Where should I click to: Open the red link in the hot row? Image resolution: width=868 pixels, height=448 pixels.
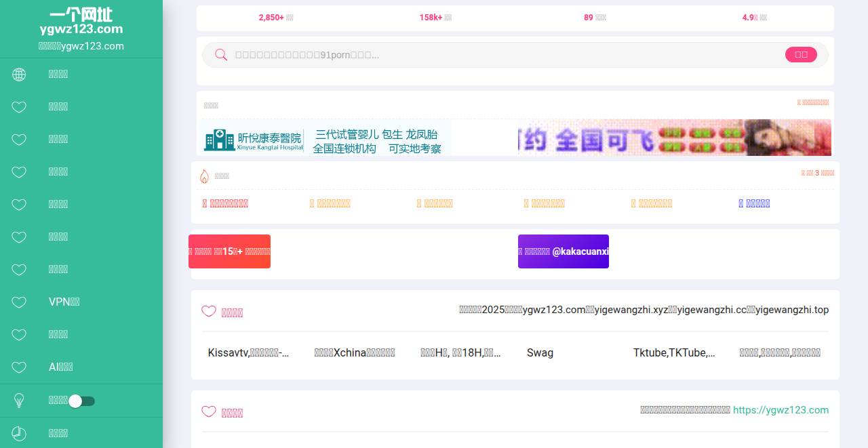pyautogui.click(x=225, y=203)
